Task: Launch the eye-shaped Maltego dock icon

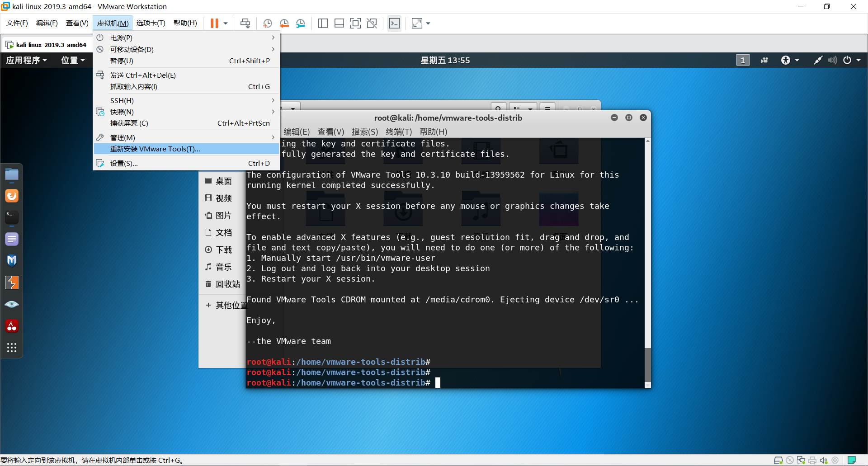Action: tap(12, 304)
